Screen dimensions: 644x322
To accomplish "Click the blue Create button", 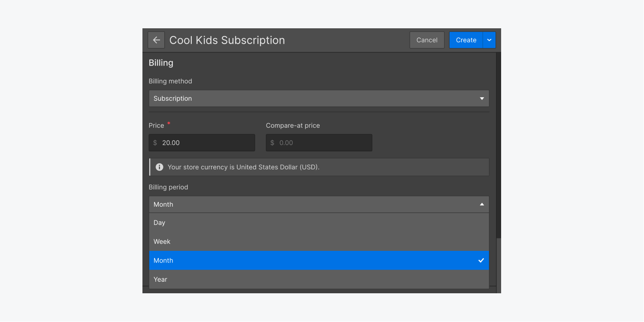I will tap(466, 40).
